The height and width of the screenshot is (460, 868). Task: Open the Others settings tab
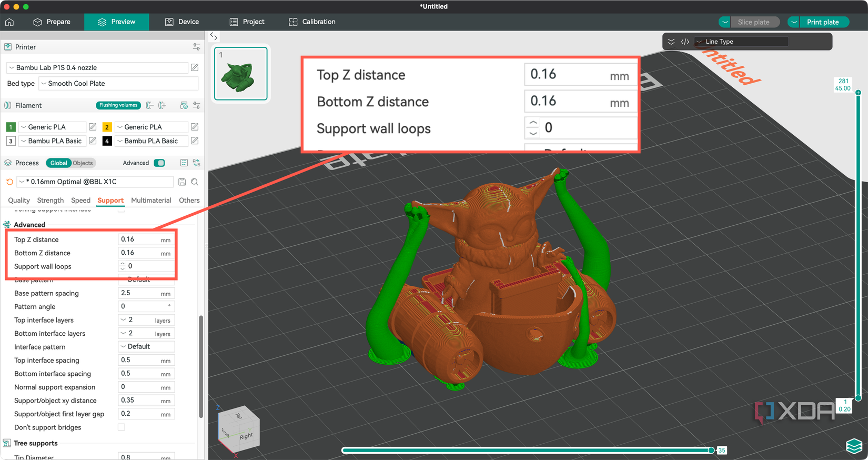[189, 201]
